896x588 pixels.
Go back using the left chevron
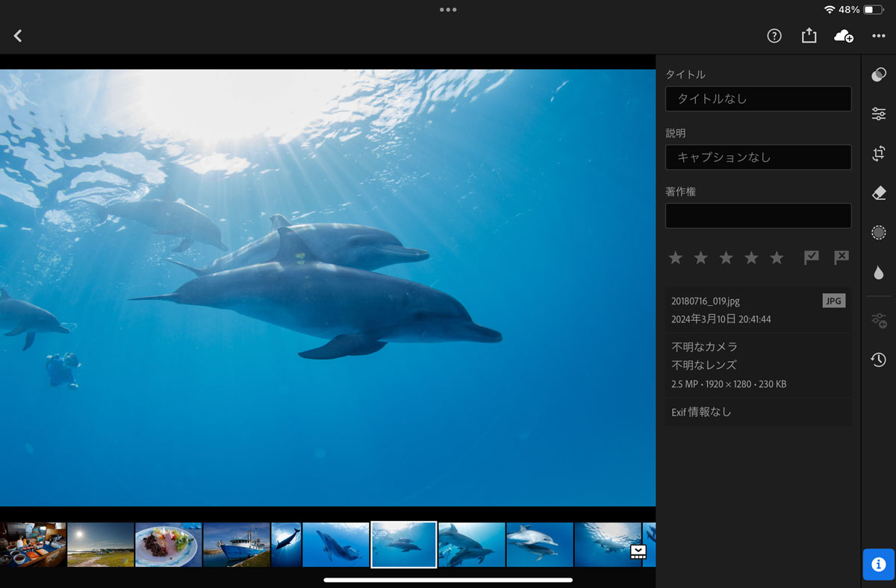(x=18, y=36)
